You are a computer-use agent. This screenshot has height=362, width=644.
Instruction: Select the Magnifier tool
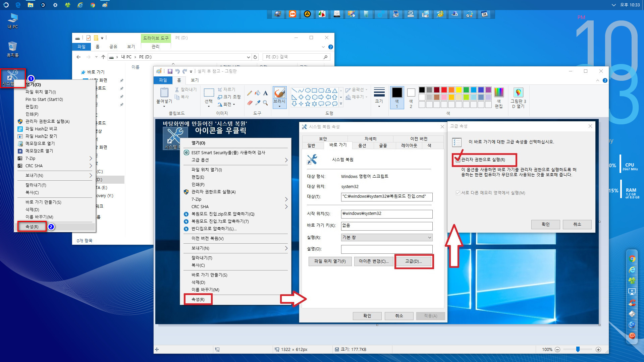pos(265,103)
